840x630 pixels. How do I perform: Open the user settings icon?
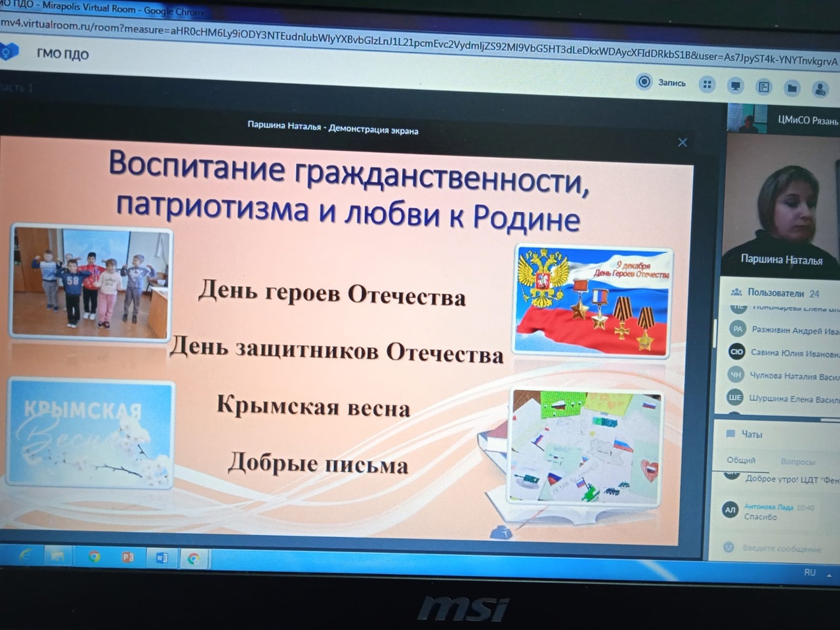coord(820,89)
